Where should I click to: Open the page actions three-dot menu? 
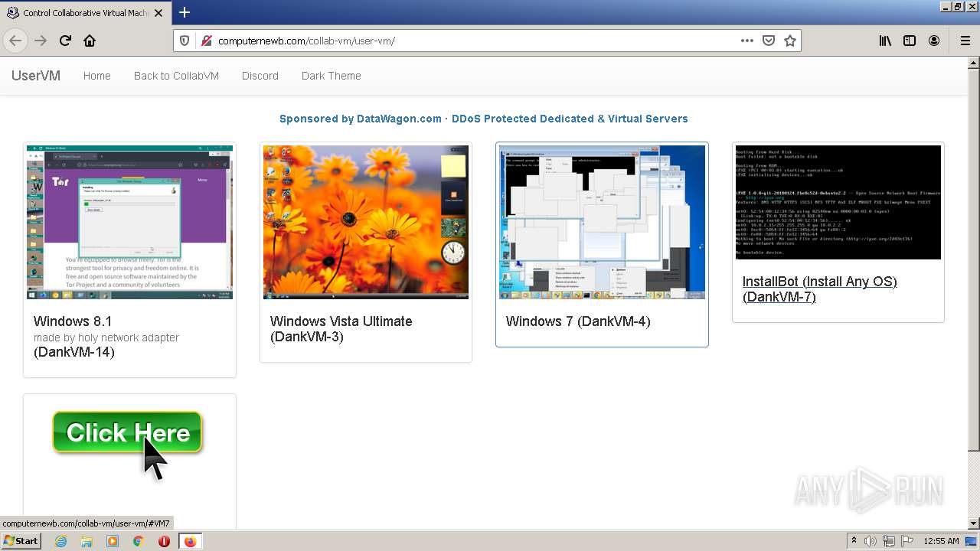coord(747,41)
